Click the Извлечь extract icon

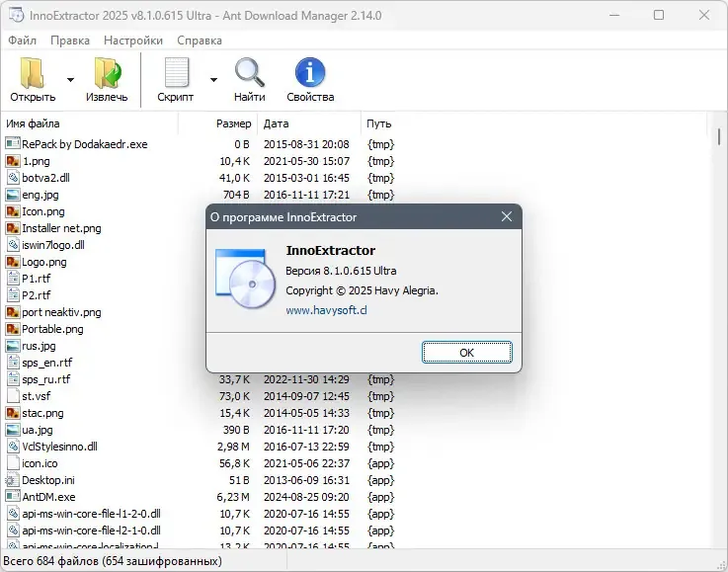click(108, 72)
